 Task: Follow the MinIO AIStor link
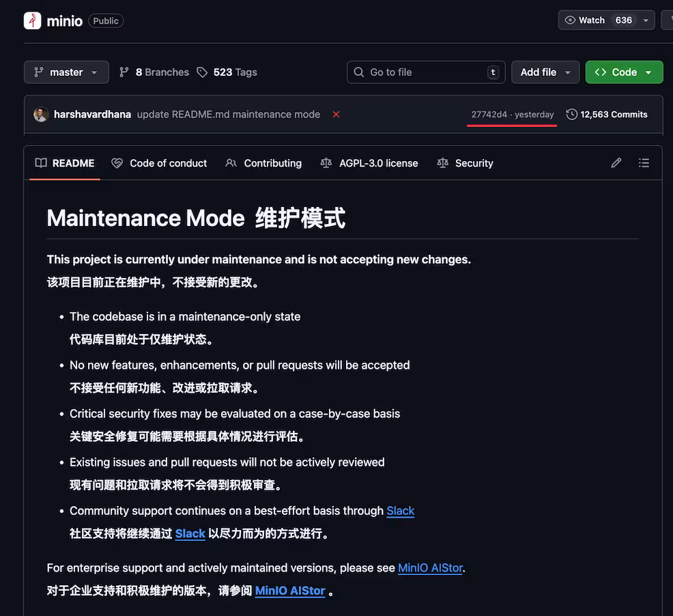click(x=430, y=568)
